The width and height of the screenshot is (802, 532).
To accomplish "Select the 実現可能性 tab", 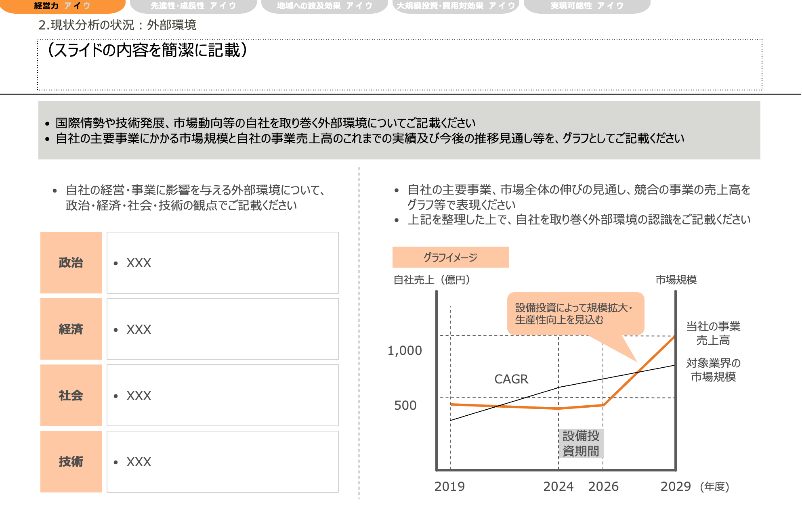I will click(587, 6).
